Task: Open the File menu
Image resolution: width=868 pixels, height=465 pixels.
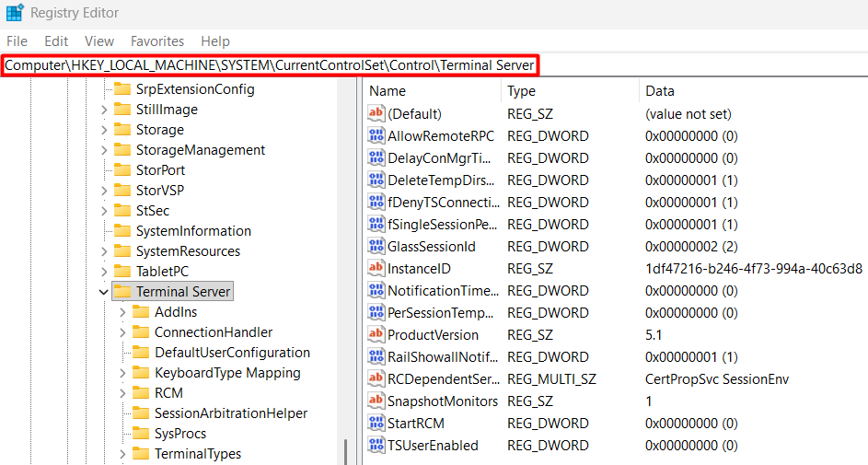Action: 17,41
